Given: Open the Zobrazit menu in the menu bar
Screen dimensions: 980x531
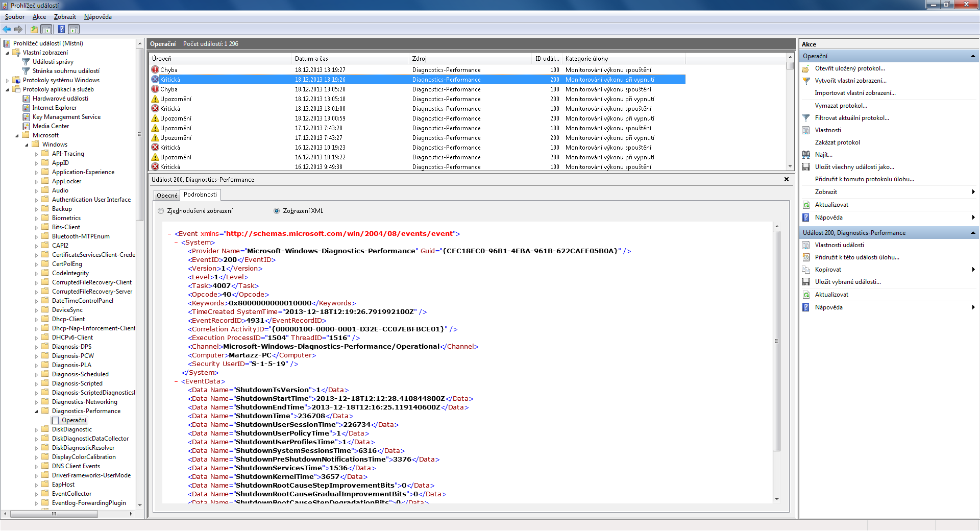Looking at the screenshot, I should 65,17.
